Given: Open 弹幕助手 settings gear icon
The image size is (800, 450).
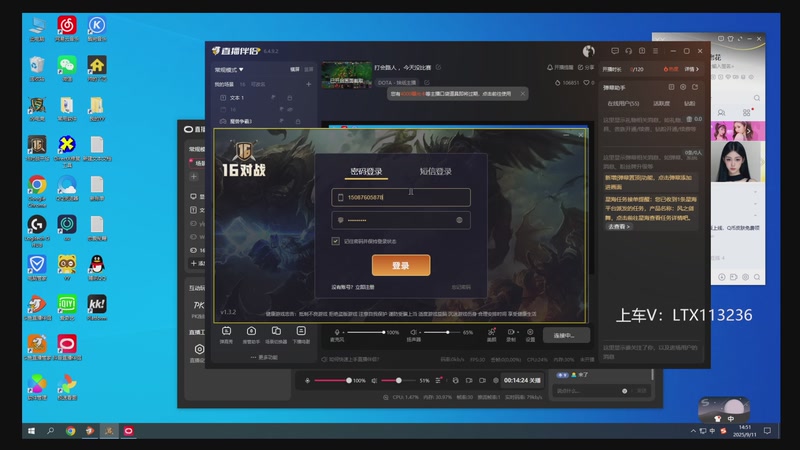Looking at the screenshot, I should coord(683,87).
